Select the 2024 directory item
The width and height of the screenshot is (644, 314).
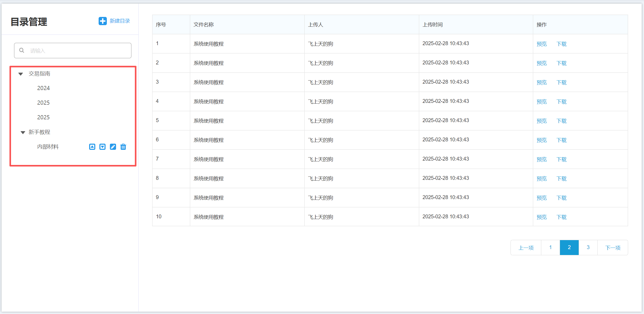click(x=43, y=88)
